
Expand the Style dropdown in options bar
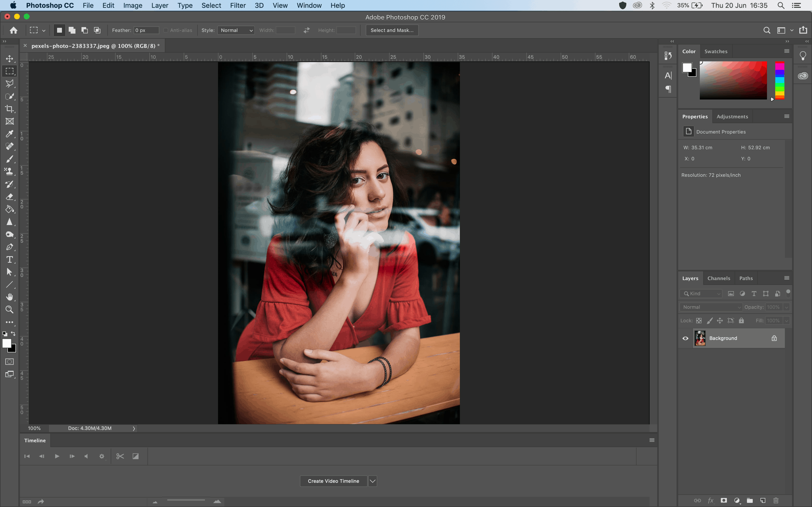(236, 30)
